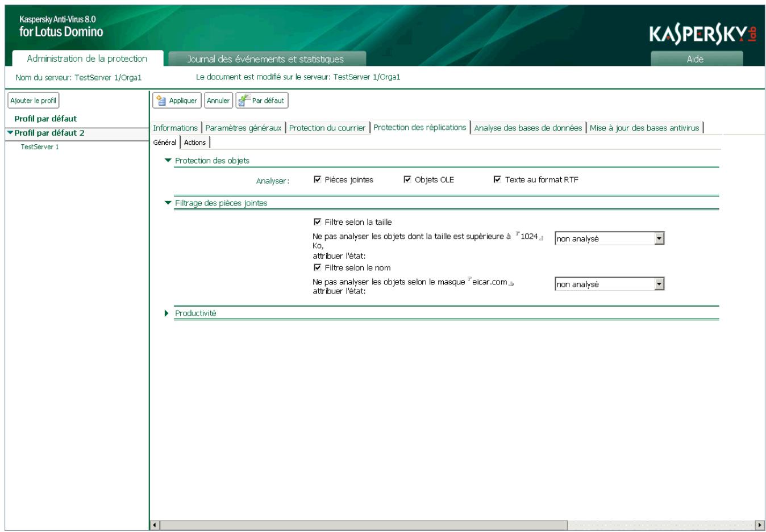Open Analyse des bases de données tab
The height and width of the screenshot is (532, 766).
pos(528,128)
